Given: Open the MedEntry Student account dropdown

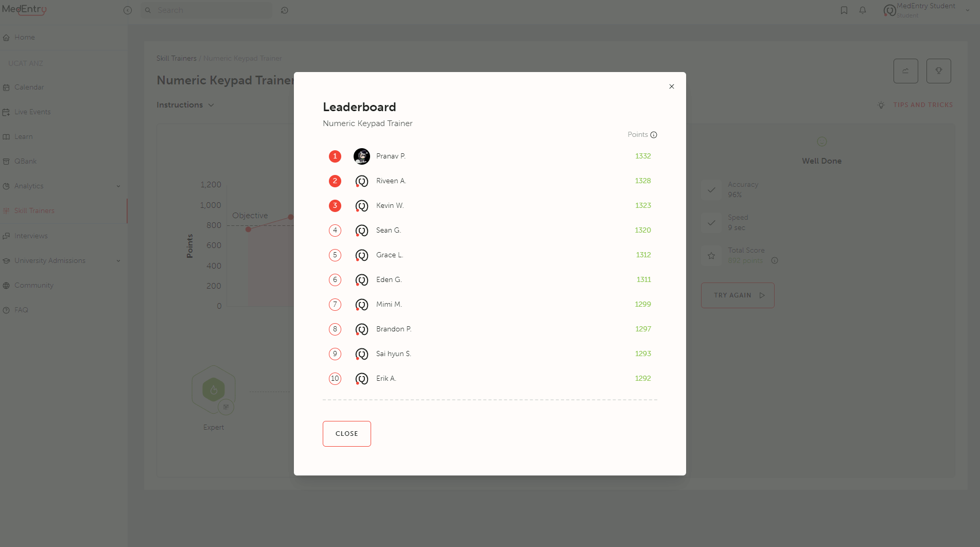Looking at the screenshot, I should (x=968, y=10).
